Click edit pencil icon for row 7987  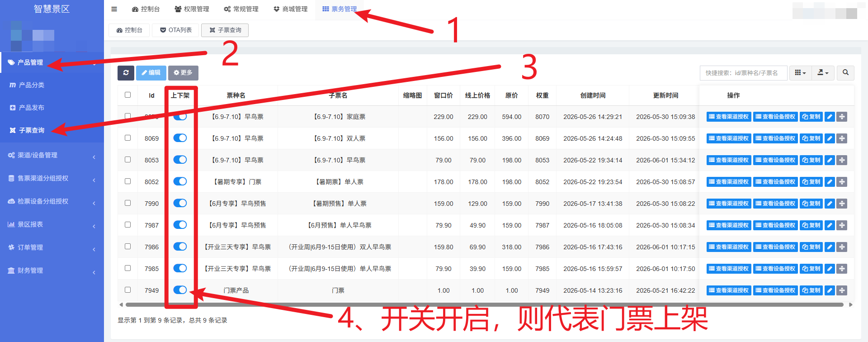[x=830, y=225]
